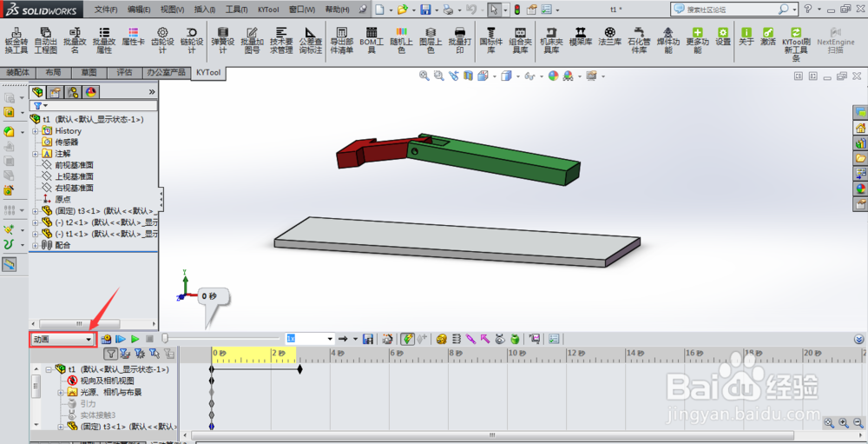Open the 焊件功能 weldment functions

coord(668,40)
